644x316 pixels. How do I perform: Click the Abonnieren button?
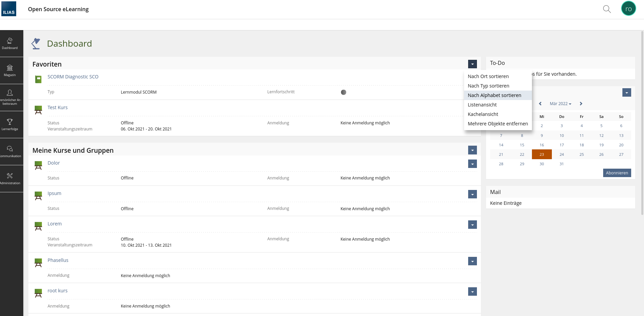coord(617,173)
